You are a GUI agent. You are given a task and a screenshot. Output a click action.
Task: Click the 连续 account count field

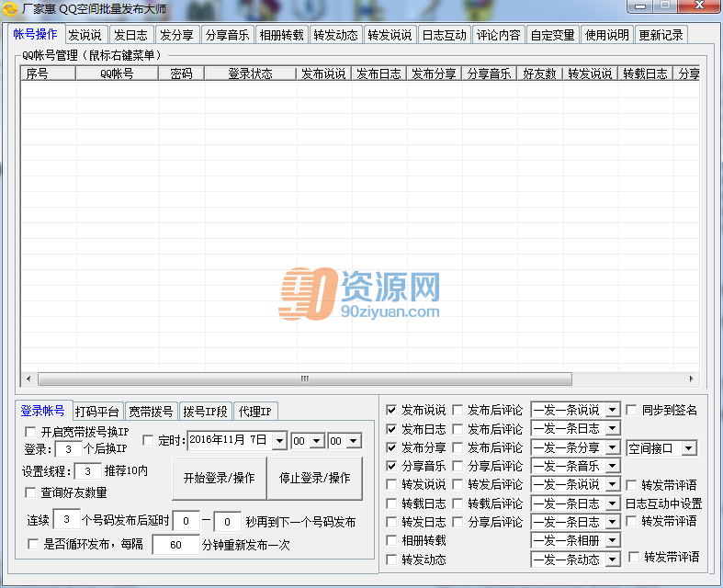point(67,520)
